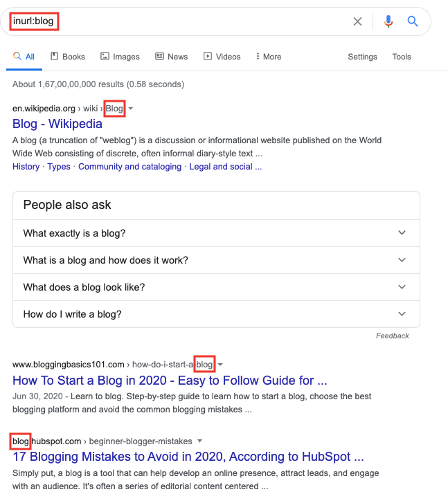Click the Feedback link

(x=393, y=336)
